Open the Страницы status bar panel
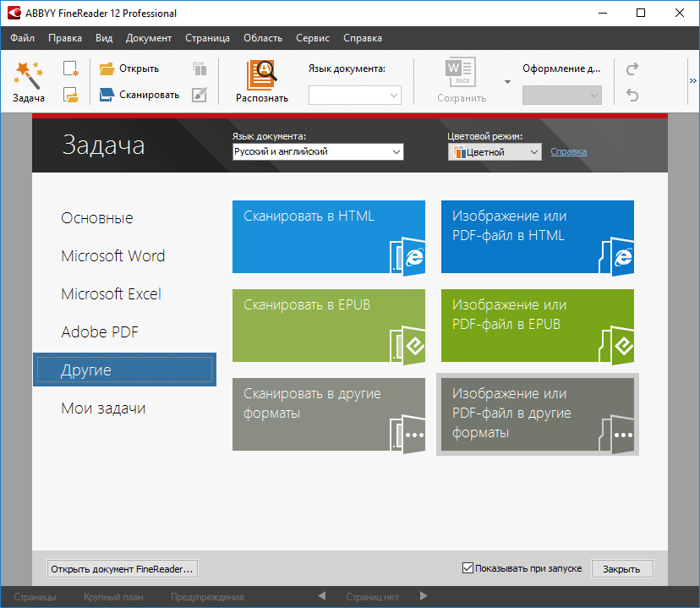The image size is (700, 608). (35, 597)
